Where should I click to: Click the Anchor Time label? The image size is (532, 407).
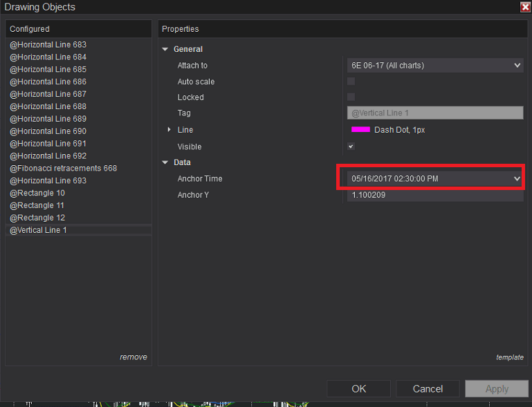200,178
